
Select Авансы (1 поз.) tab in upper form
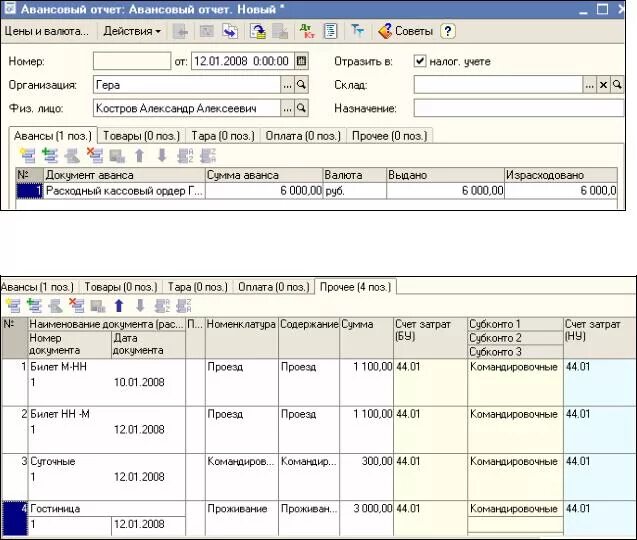click(53, 136)
